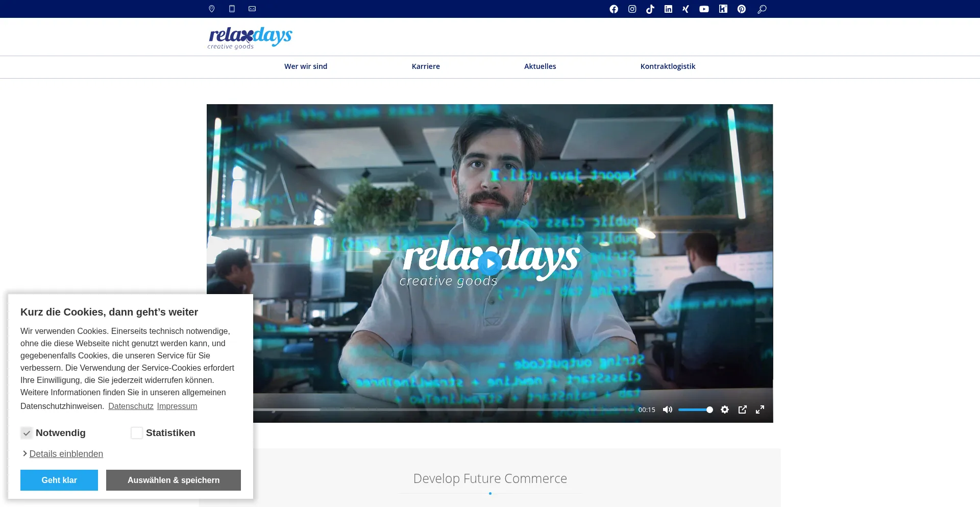980x507 pixels.
Task: Mute the video using speaker icon
Action: [x=668, y=409]
